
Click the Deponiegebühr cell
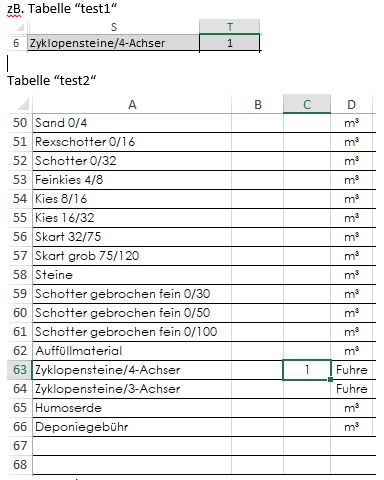132,427
